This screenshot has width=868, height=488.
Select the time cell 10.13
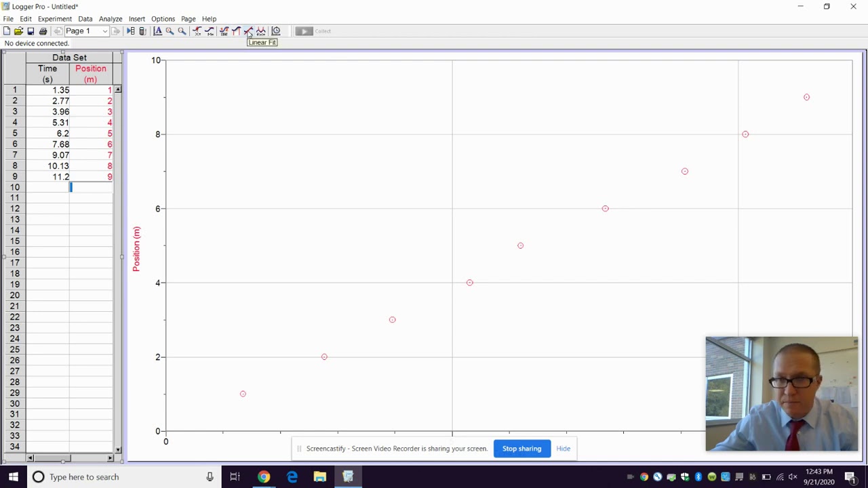pyautogui.click(x=47, y=166)
